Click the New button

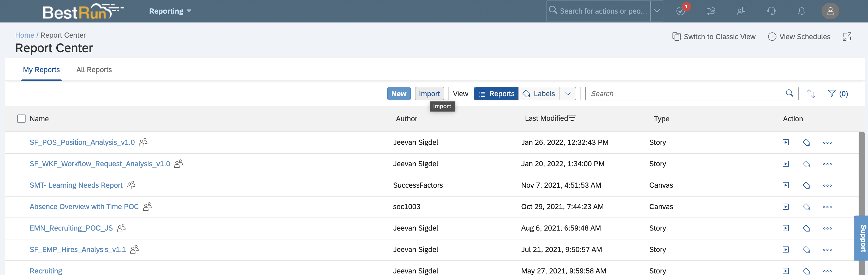pos(399,94)
